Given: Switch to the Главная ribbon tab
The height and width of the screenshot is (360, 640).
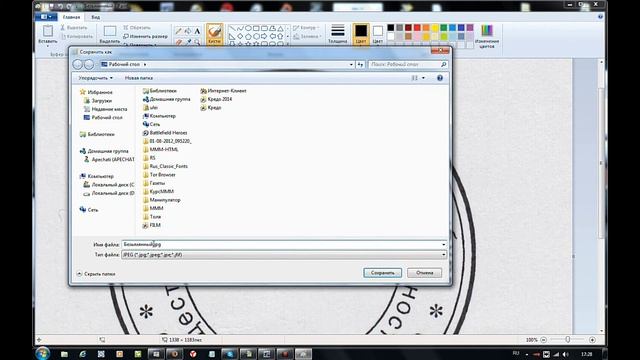Looking at the screenshot, I should [71, 17].
